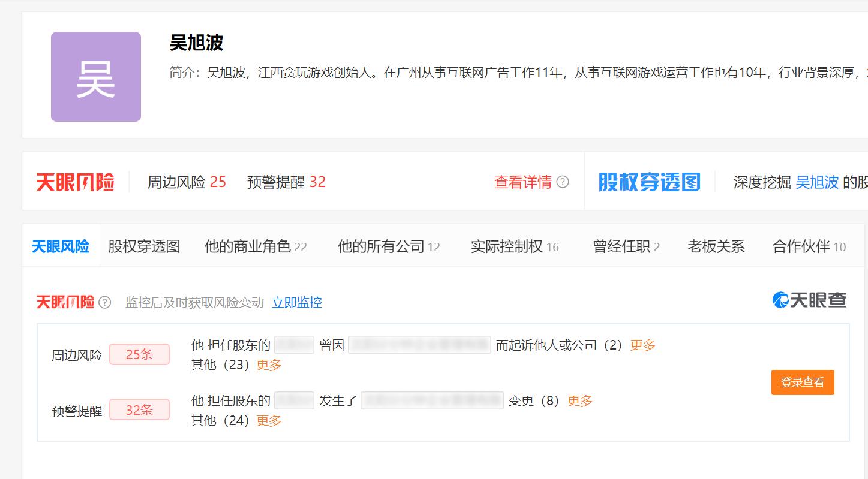
Task: Switch to the 实际控制权 tab
Action: point(512,246)
